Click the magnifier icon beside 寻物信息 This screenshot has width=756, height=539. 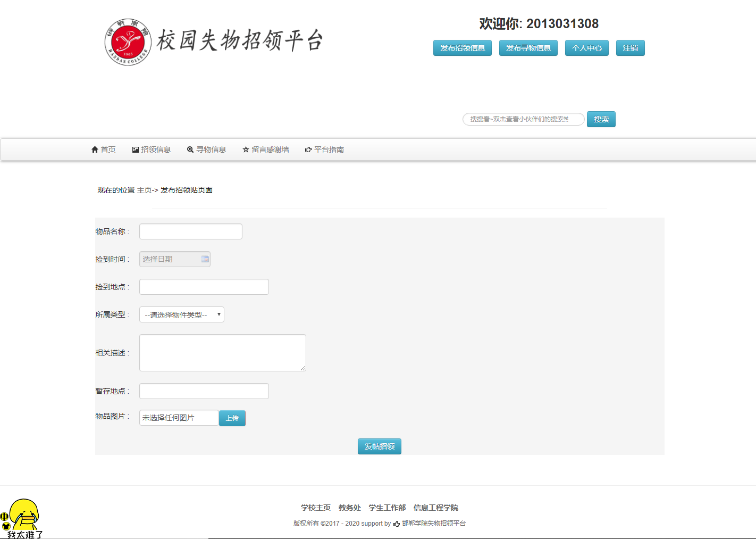[190, 150]
